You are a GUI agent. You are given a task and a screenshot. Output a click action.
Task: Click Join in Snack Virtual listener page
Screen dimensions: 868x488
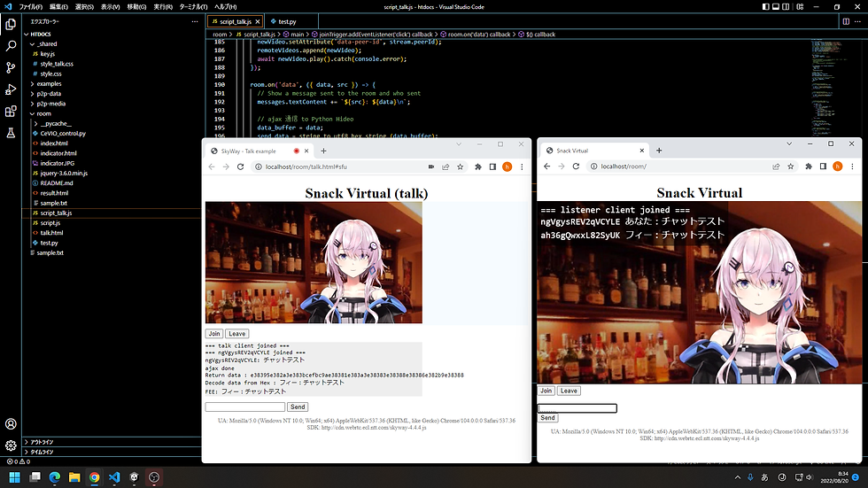pyautogui.click(x=546, y=391)
